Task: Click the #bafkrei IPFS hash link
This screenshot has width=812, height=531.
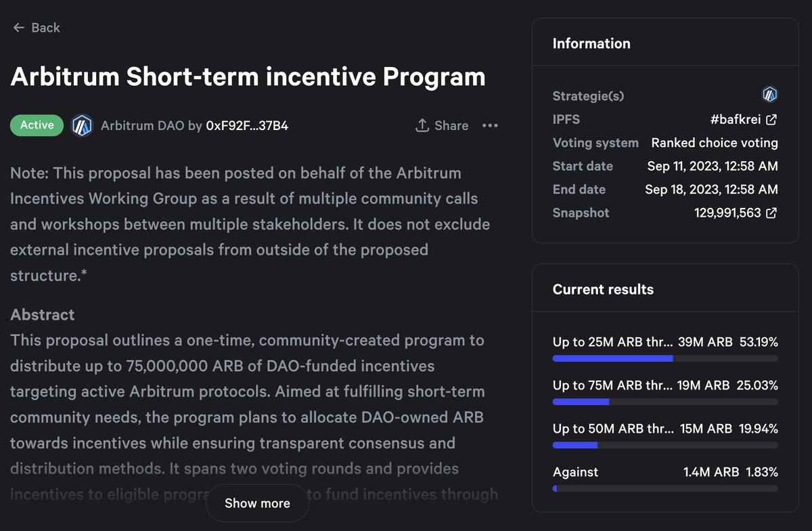Action: 736,120
